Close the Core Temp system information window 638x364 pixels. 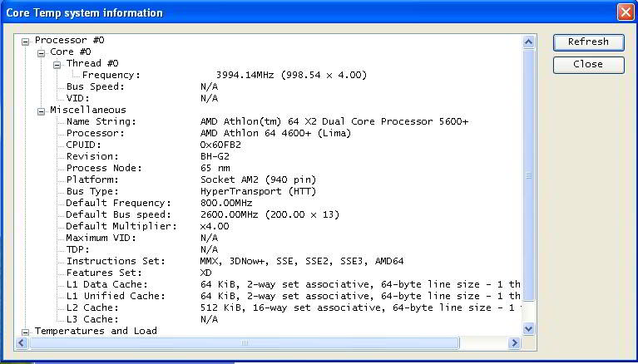pyautogui.click(x=626, y=12)
